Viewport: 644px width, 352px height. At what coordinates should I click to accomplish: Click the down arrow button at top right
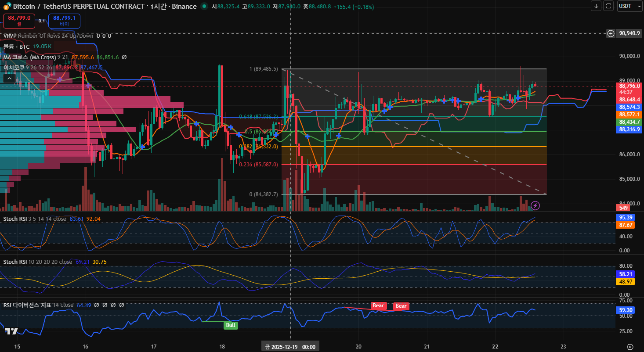pyautogui.click(x=596, y=6)
